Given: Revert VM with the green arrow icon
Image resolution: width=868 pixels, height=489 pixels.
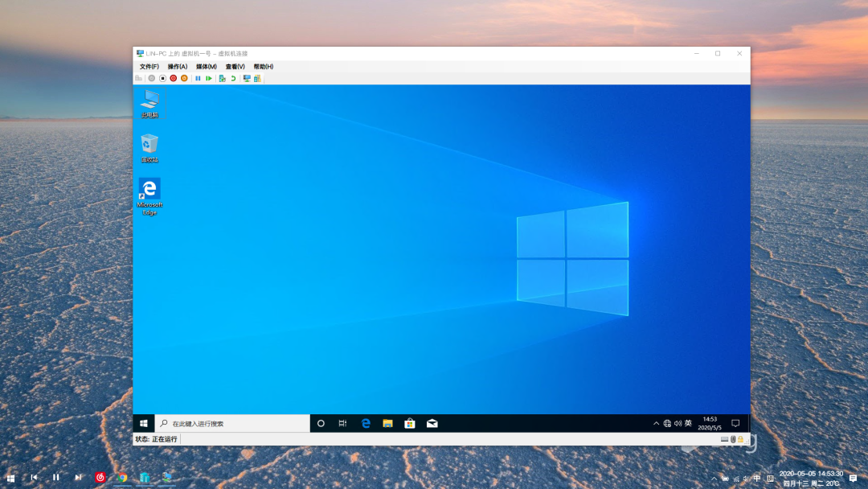Looking at the screenshot, I should 233,79.
